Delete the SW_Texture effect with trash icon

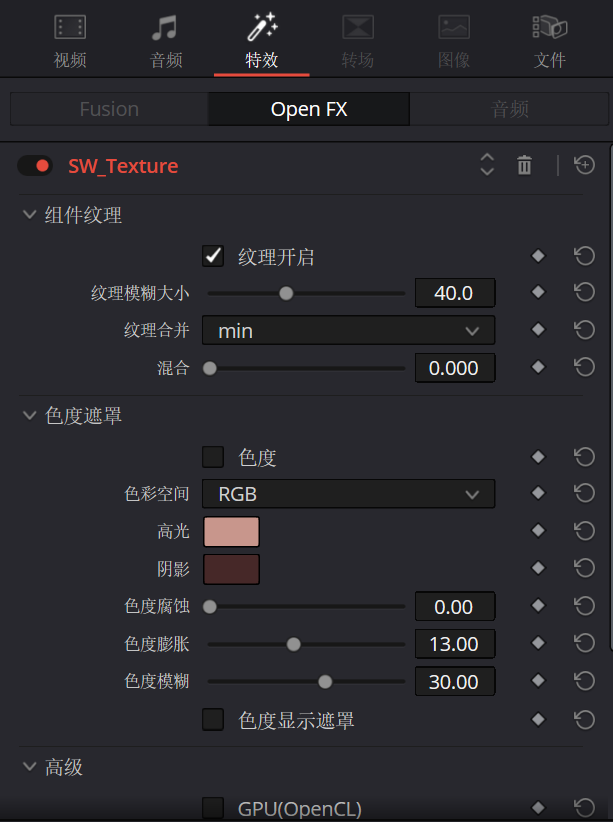click(x=524, y=166)
